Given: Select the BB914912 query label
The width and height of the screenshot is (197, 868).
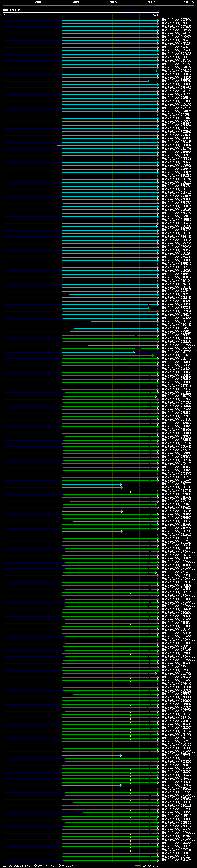Looking at the screenshot, I should [11, 10].
